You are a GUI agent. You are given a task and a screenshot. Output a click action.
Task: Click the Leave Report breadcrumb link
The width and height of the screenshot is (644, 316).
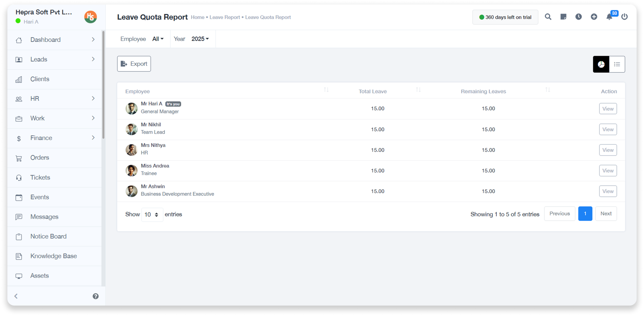click(x=225, y=17)
